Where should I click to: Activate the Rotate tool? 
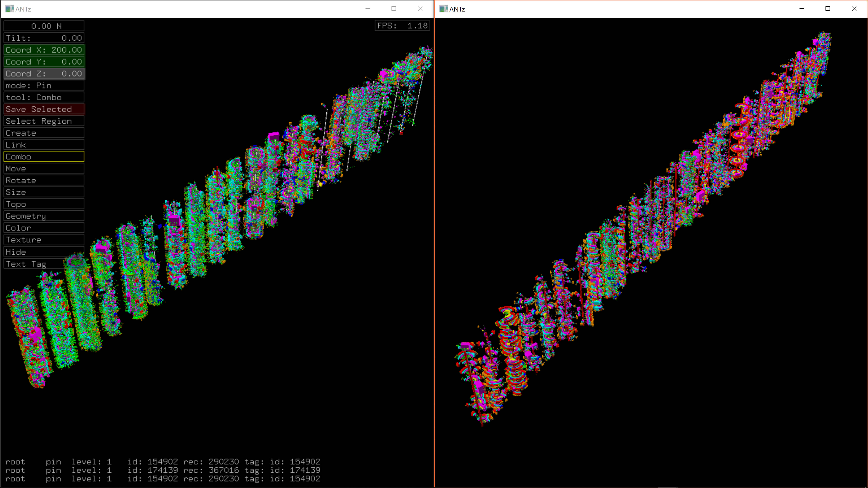pyautogui.click(x=44, y=181)
